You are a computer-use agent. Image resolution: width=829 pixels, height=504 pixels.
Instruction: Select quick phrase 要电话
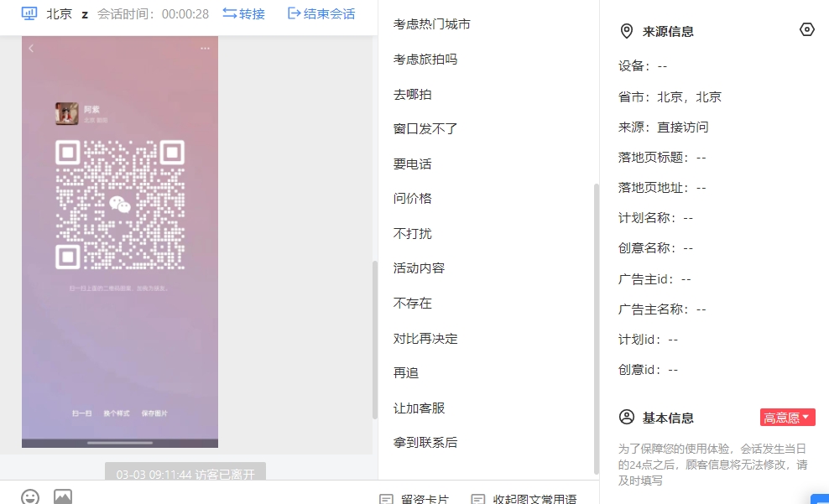[412, 164]
